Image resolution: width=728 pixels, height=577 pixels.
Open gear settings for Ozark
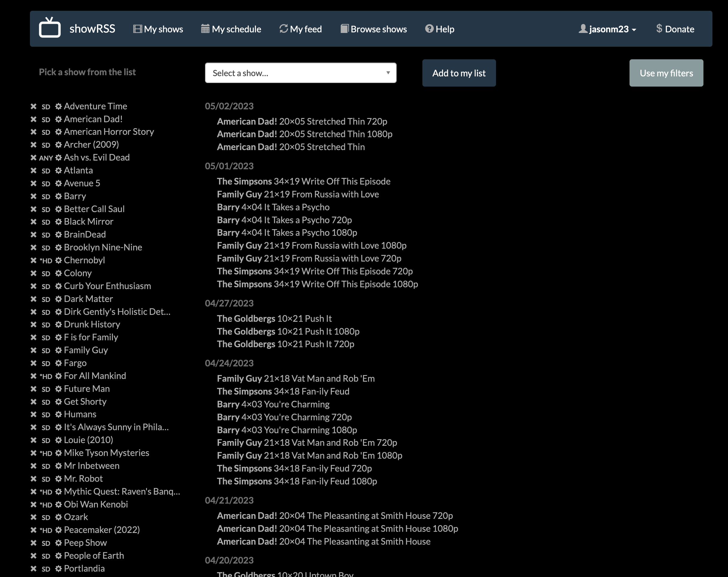pos(58,517)
